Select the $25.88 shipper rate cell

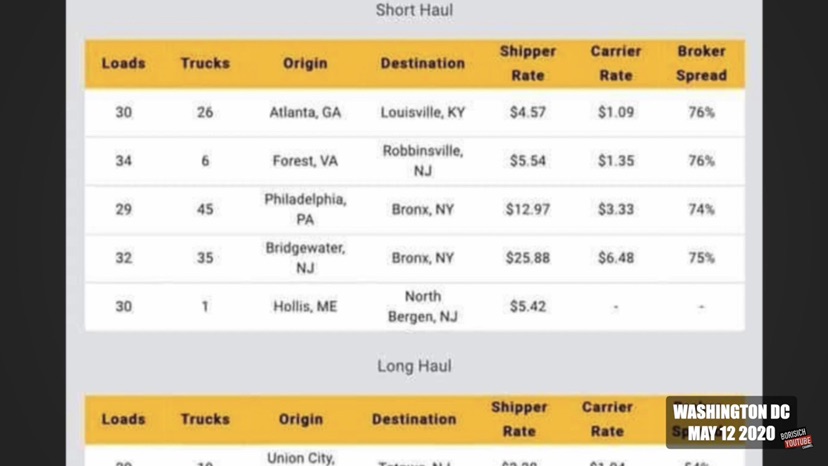click(x=527, y=258)
